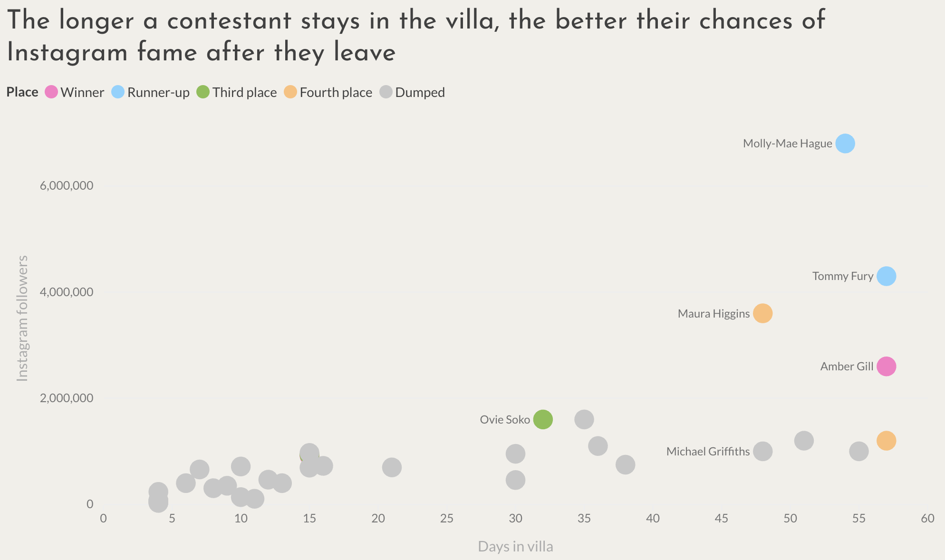Click the unlabeled orange dot below Amber Gill
The width and height of the screenshot is (945, 560).
click(887, 441)
